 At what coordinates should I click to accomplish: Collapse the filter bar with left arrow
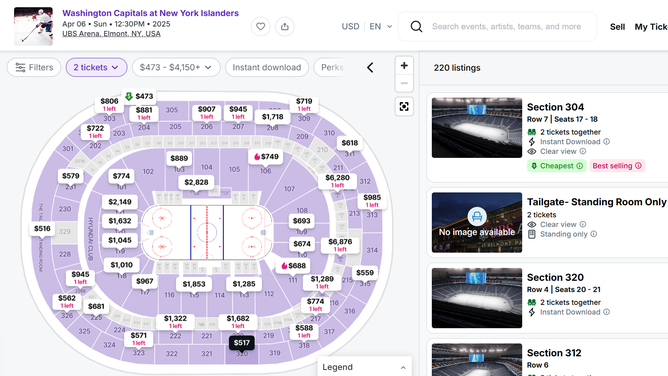[370, 67]
